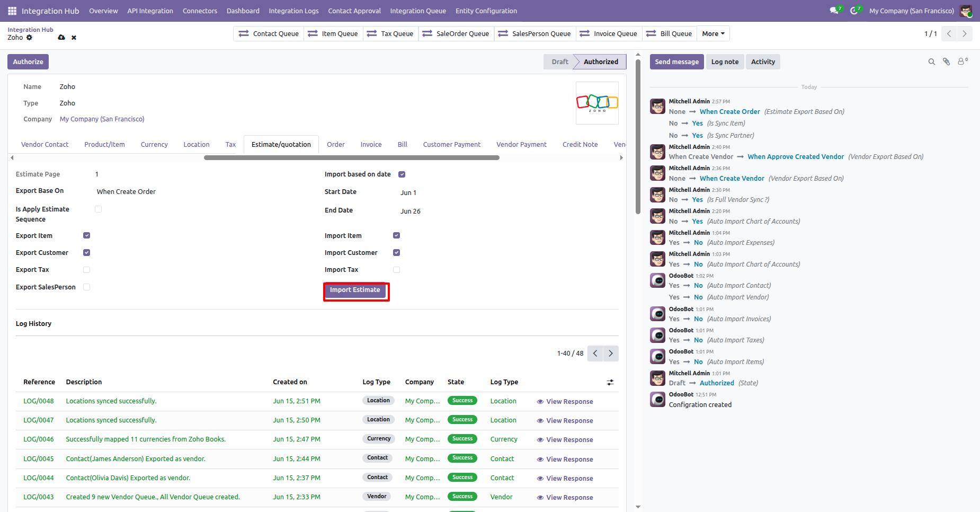Uncheck the Import Item checkbox

coord(396,235)
